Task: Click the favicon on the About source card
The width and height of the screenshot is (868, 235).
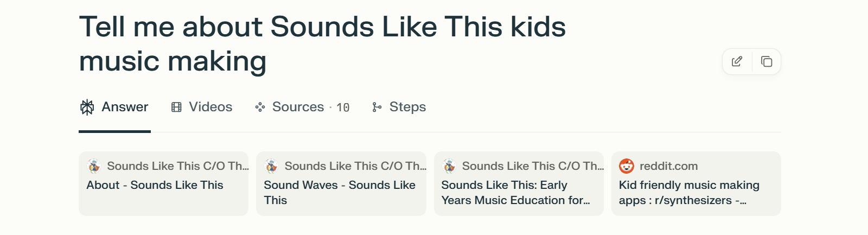Action: pyautogui.click(x=94, y=166)
